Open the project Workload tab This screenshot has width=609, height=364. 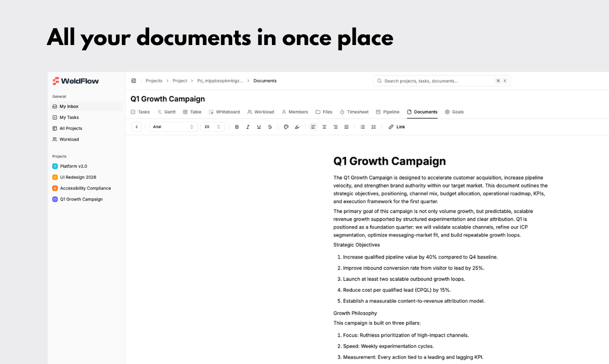[261, 112]
